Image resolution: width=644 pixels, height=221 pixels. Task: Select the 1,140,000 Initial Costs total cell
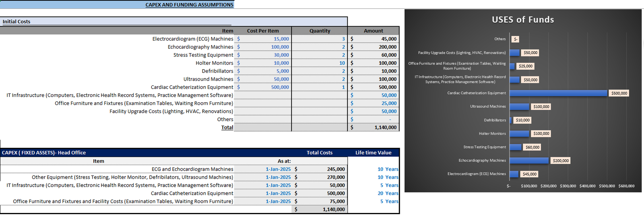point(374,127)
